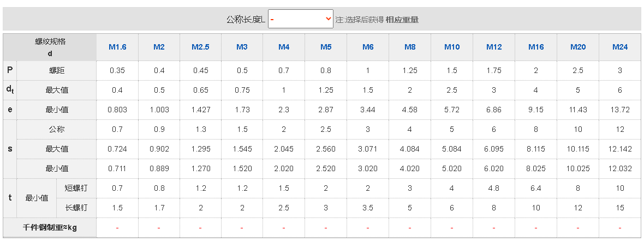Click the M12 column header
Viewport: 644px width, 248px height.
coord(494,47)
